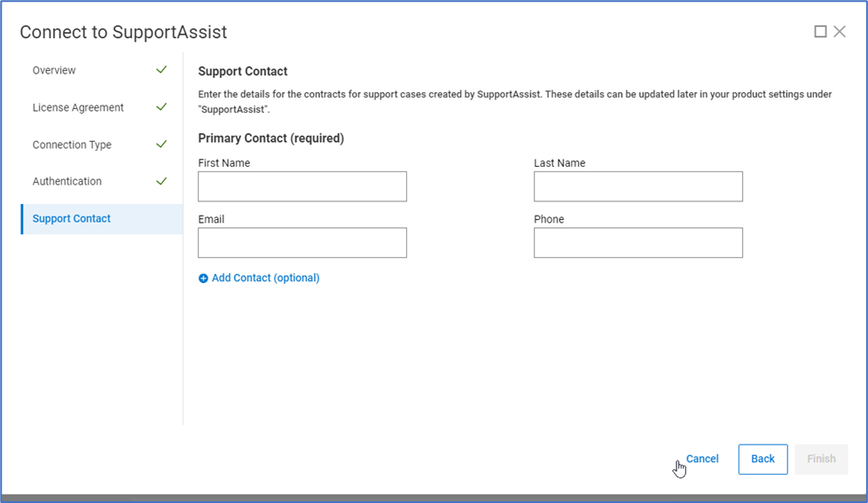Click the "Primary Contact (required)" heading
This screenshot has width=868, height=503.
(271, 138)
